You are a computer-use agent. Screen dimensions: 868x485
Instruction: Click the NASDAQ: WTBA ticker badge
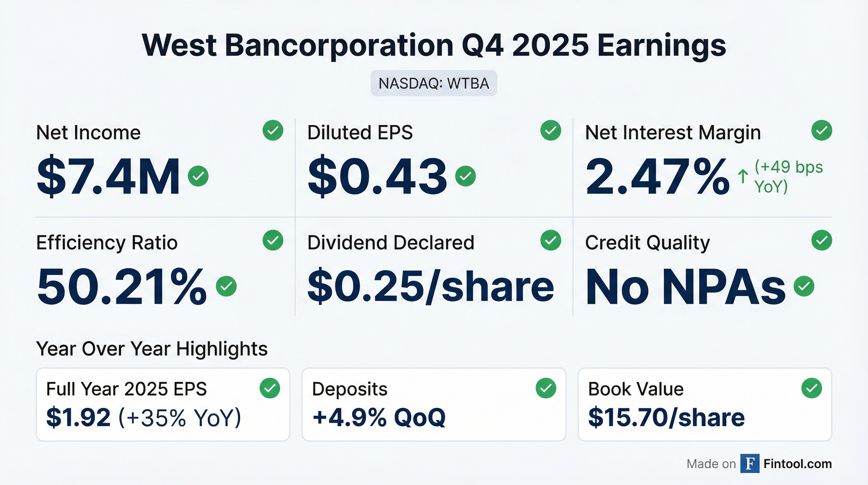point(434,83)
